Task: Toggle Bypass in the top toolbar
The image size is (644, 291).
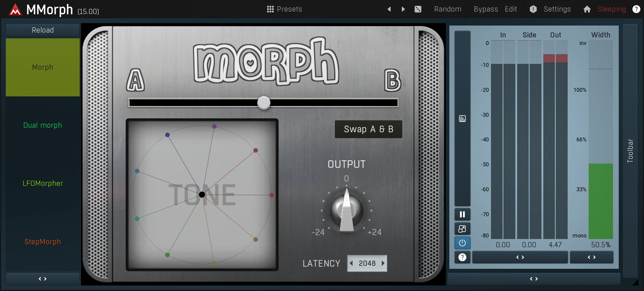Action: [485, 9]
